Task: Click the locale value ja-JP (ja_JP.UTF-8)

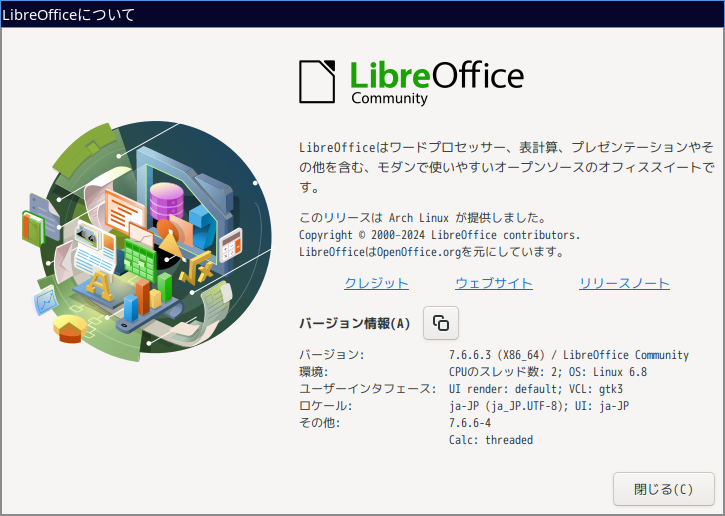Action: [508, 406]
